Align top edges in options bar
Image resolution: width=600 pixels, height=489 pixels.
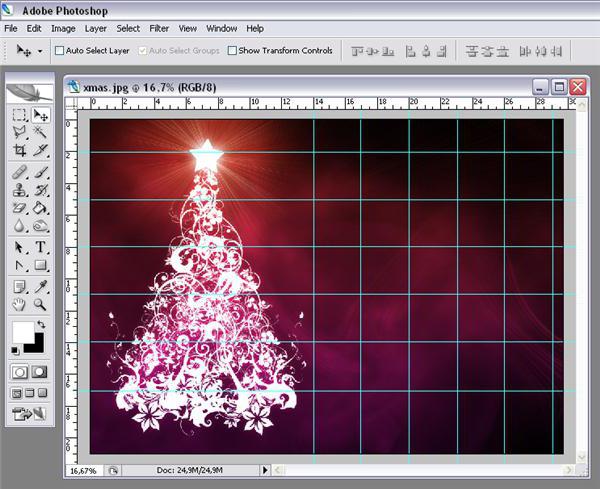point(357,51)
